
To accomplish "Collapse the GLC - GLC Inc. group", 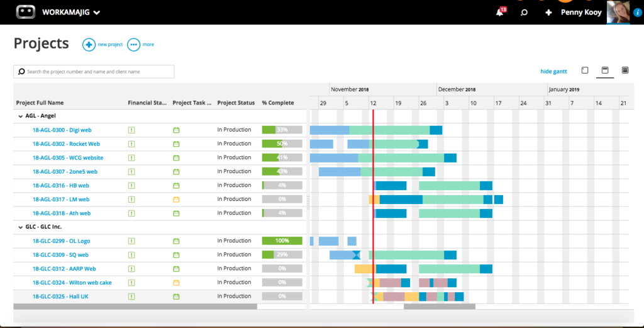I will (x=21, y=227).
